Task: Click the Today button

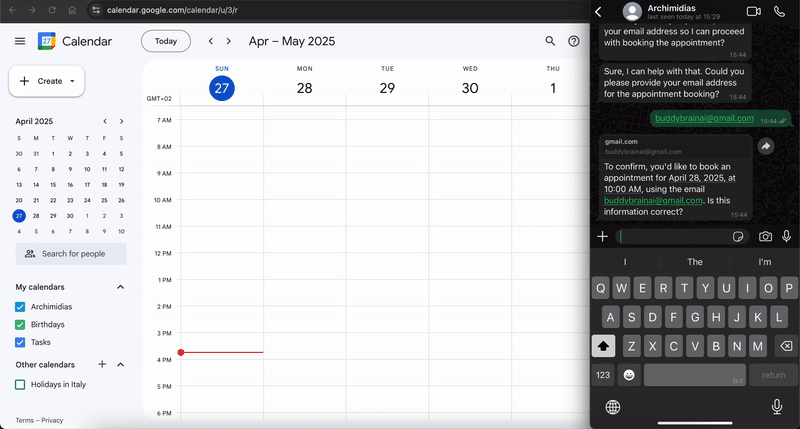Action: 166,41
